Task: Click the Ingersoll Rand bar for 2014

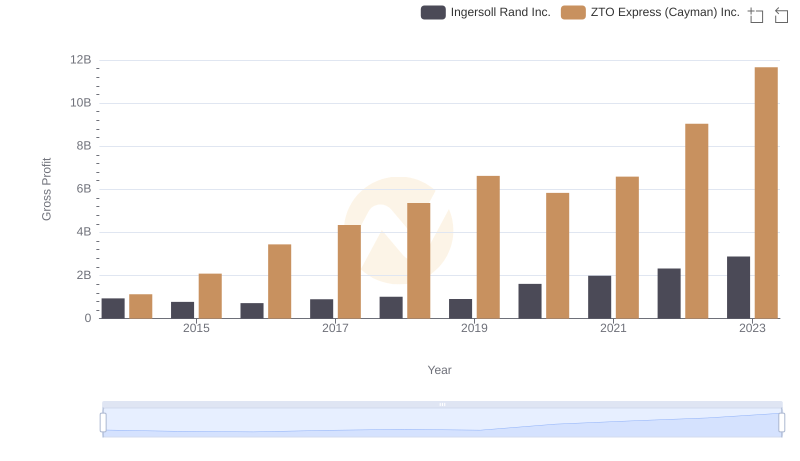Action: pos(113,309)
